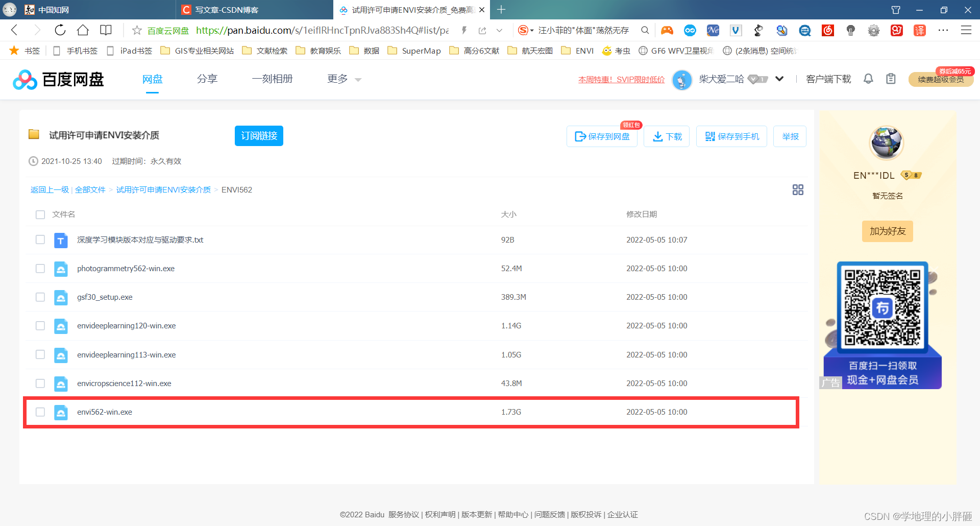Click the 加为好友 button

pyautogui.click(x=888, y=231)
